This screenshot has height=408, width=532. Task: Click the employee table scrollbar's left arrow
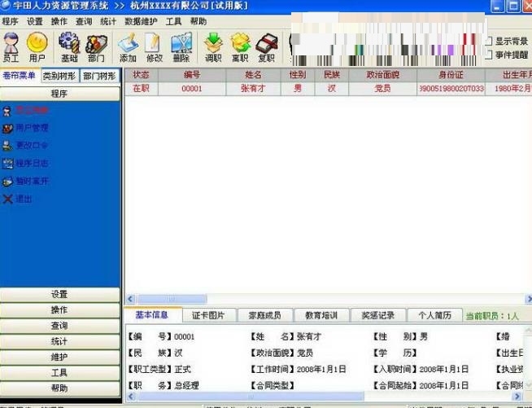[x=130, y=299]
